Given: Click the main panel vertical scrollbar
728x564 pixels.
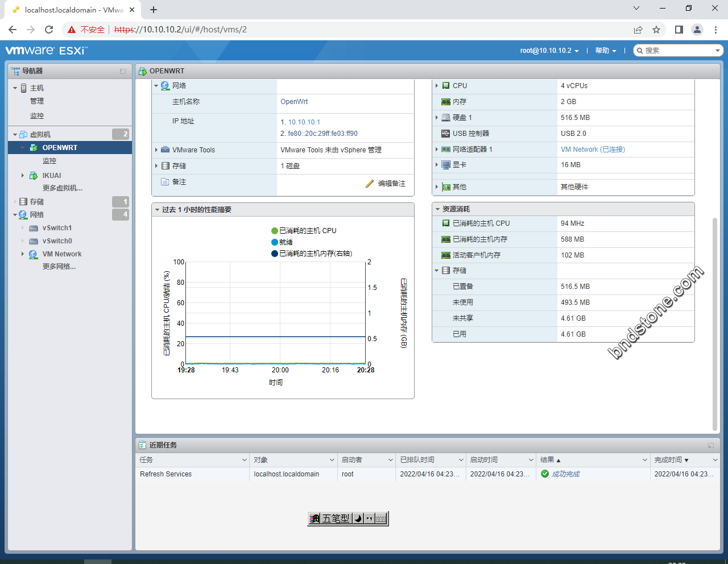Looking at the screenshot, I should 715,324.
